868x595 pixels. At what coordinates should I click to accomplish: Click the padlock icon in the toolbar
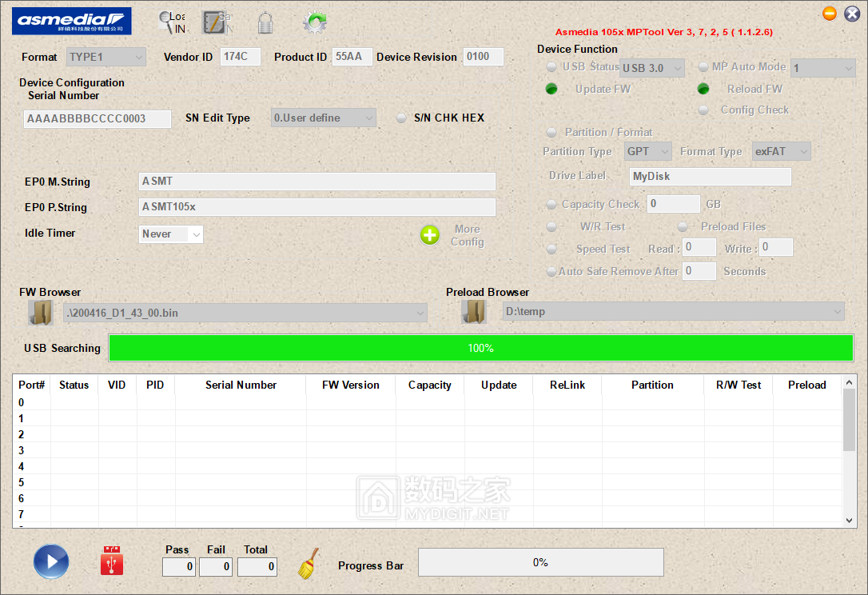[265, 23]
